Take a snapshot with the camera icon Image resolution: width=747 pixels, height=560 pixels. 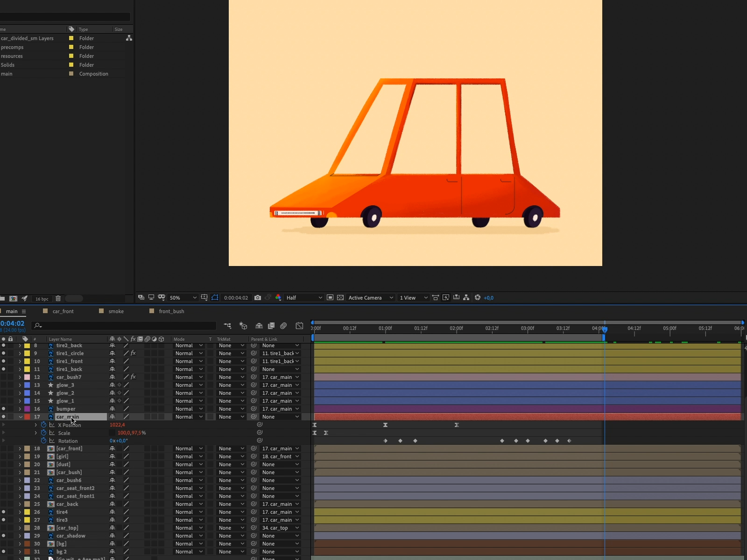pos(258,298)
